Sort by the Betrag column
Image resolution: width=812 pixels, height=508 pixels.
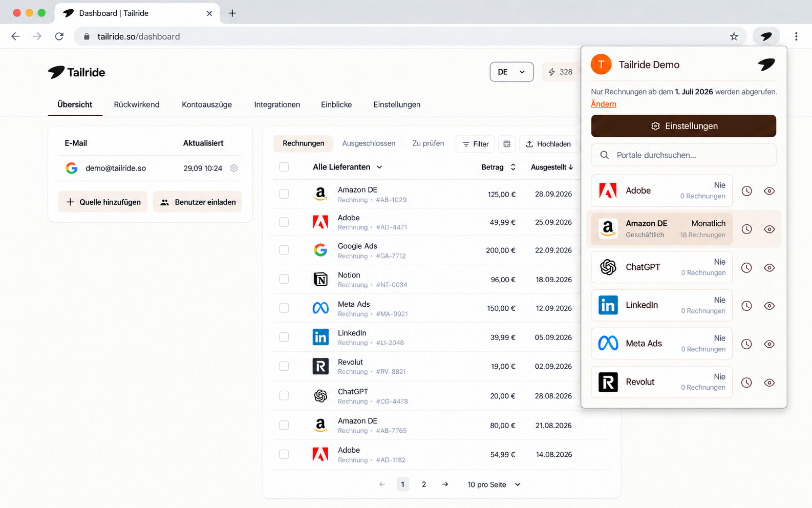tap(499, 167)
